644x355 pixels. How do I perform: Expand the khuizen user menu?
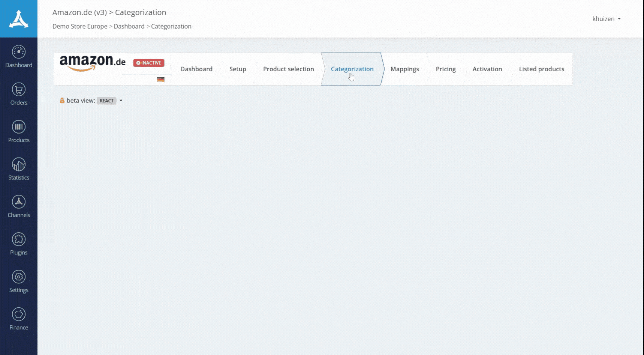pos(606,19)
